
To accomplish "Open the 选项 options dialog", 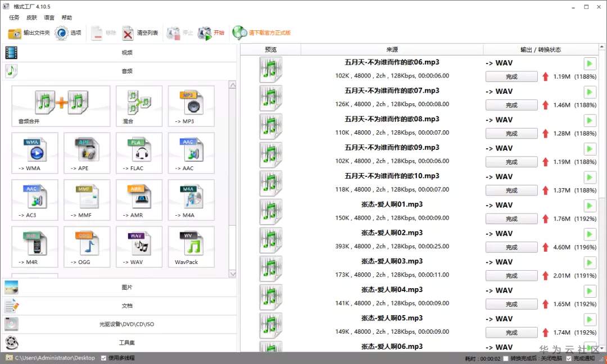I will pos(68,33).
